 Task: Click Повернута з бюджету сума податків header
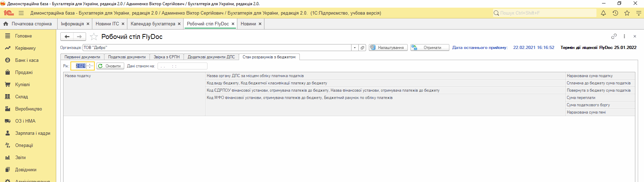point(600,90)
